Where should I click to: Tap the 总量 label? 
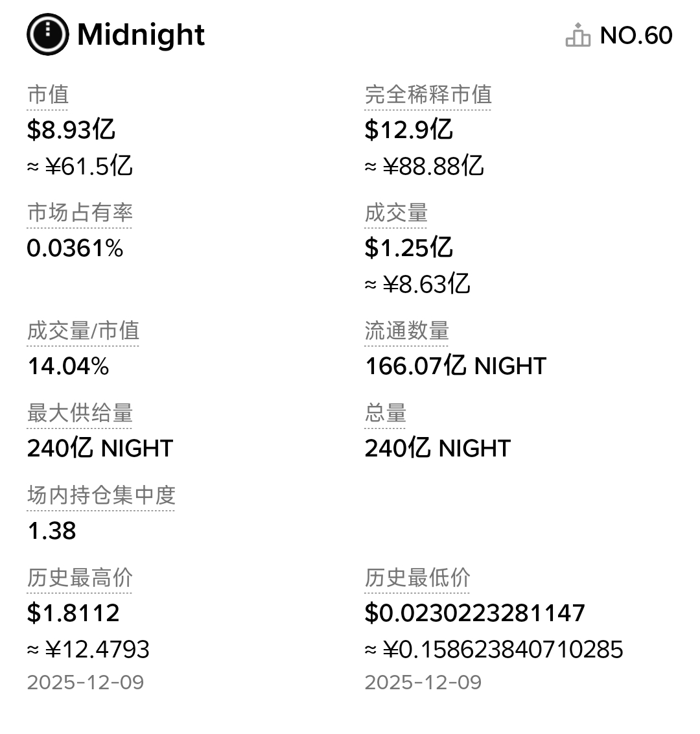coord(385,413)
